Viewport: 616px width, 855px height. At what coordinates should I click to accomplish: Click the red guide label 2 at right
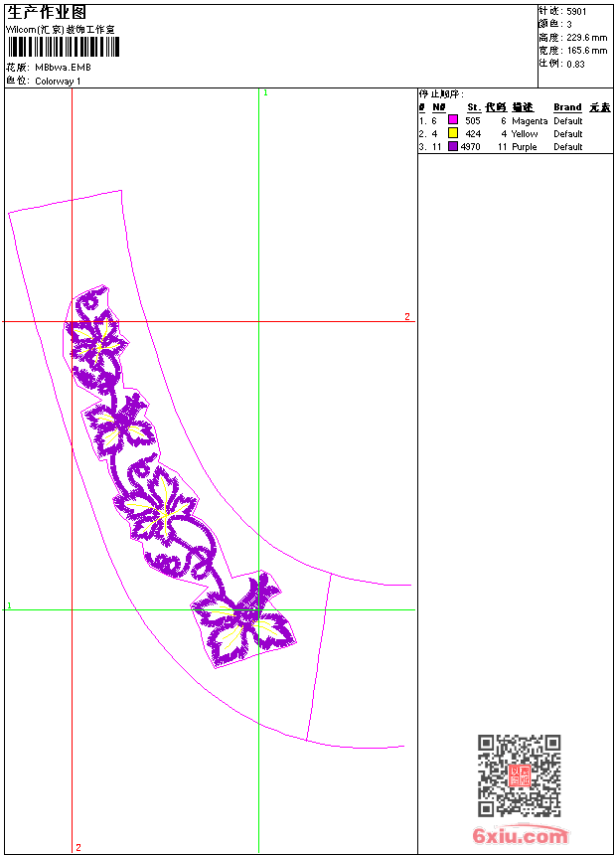(407, 316)
